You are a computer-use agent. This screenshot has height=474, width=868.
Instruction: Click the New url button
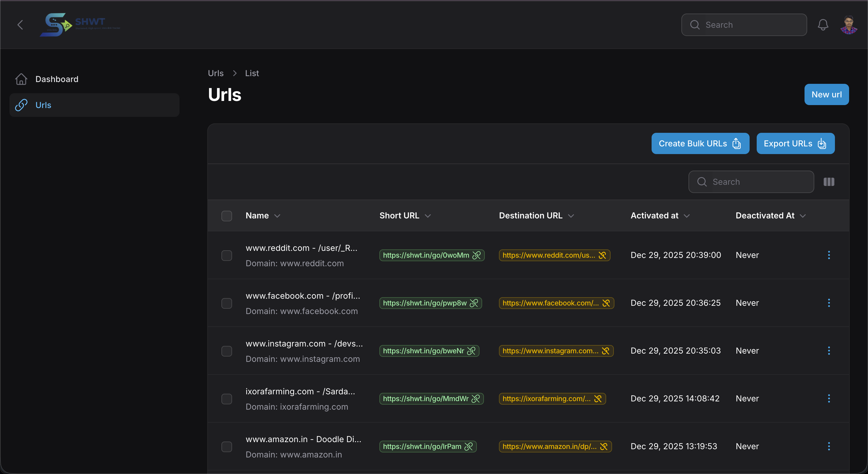(x=827, y=94)
